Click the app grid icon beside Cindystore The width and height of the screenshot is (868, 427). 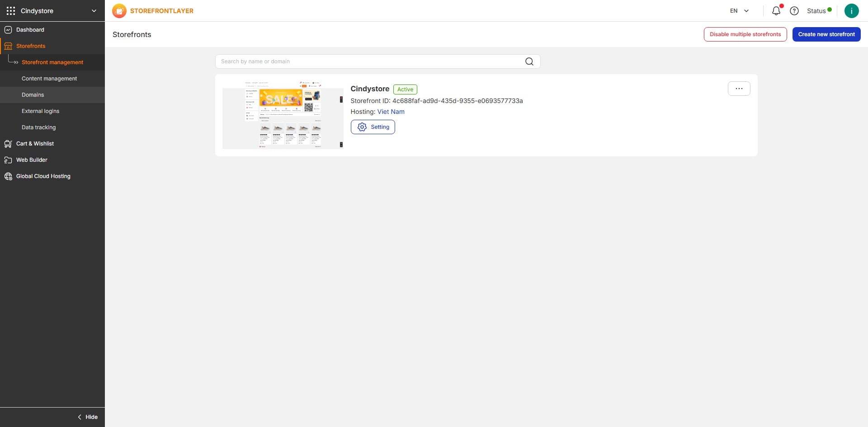click(10, 10)
